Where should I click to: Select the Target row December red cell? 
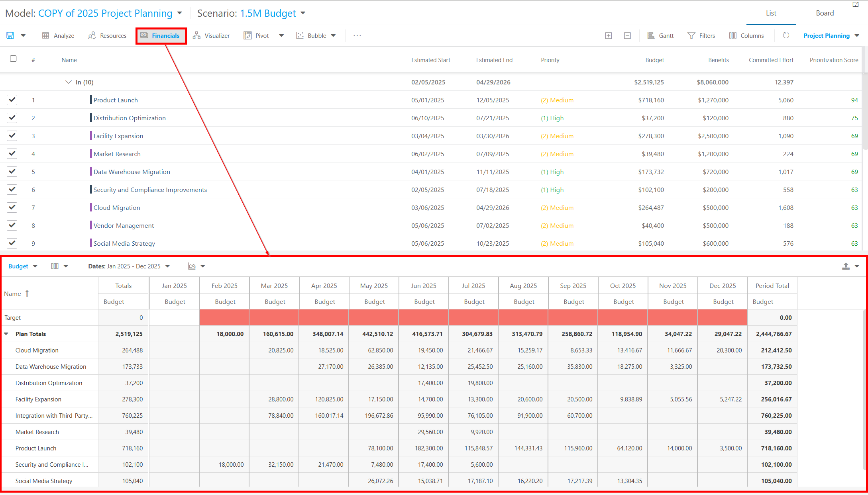pyautogui.click(x=722, y=317)
